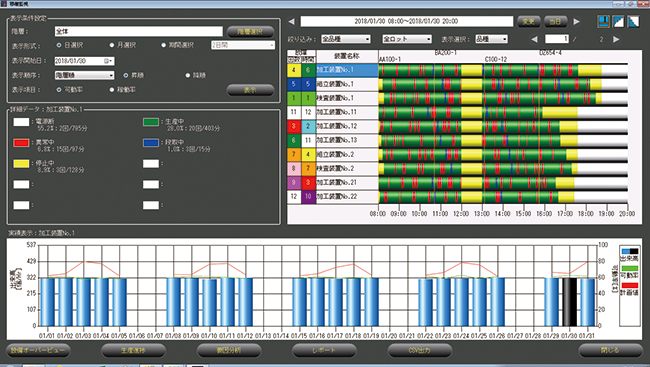Go to next page arrow after 2

point(616,39)
